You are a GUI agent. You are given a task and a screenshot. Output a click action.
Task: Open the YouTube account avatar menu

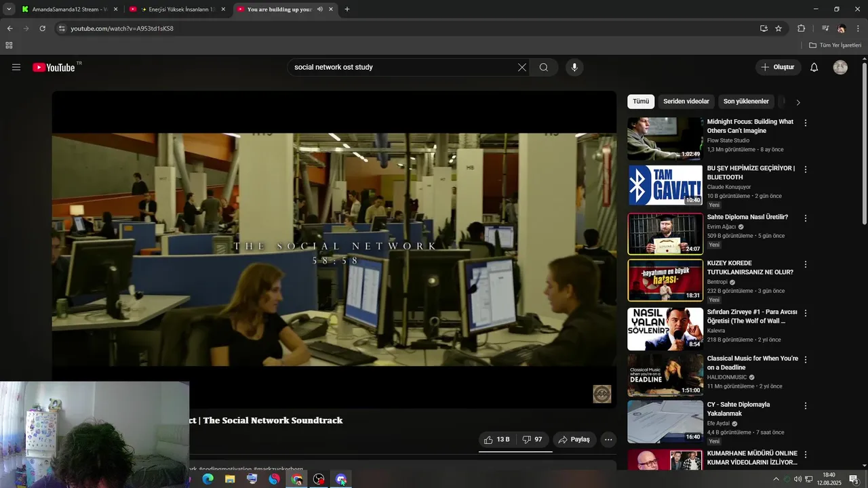840,67
